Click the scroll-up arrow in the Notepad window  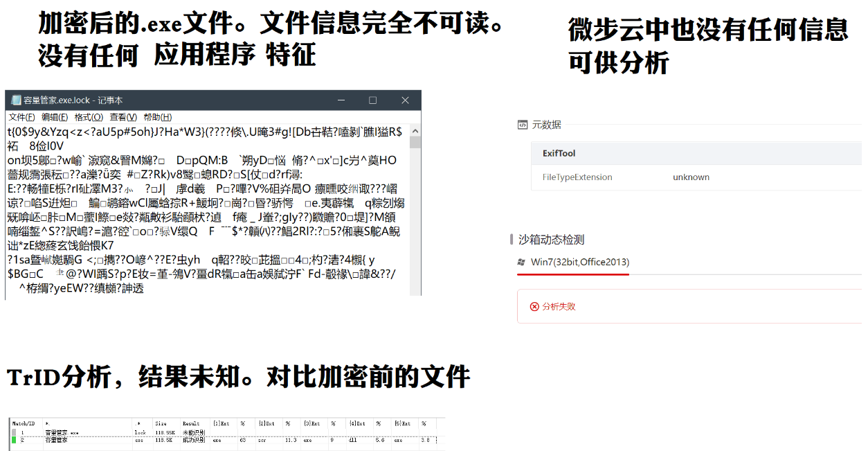coord(414,130)
